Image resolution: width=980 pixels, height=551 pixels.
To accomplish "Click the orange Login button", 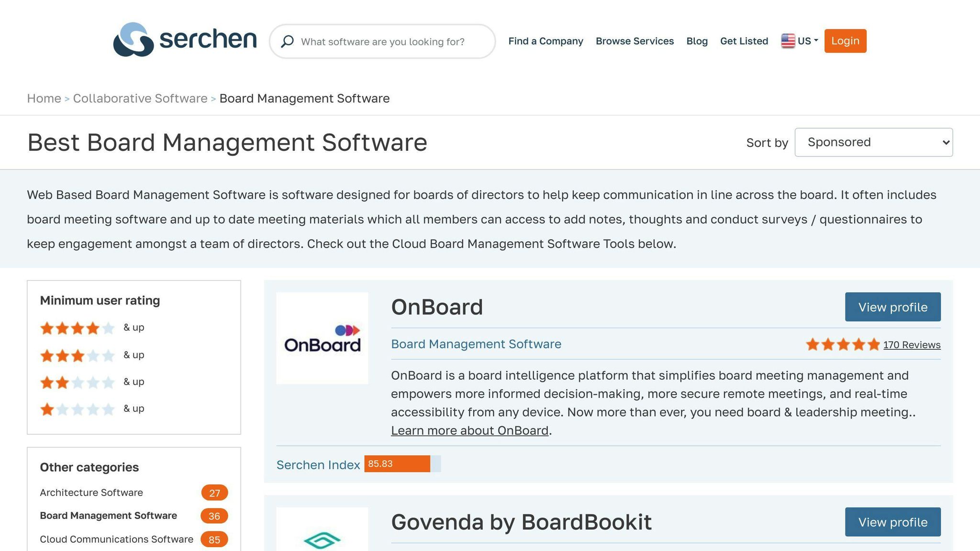I will tap(845, 41).
